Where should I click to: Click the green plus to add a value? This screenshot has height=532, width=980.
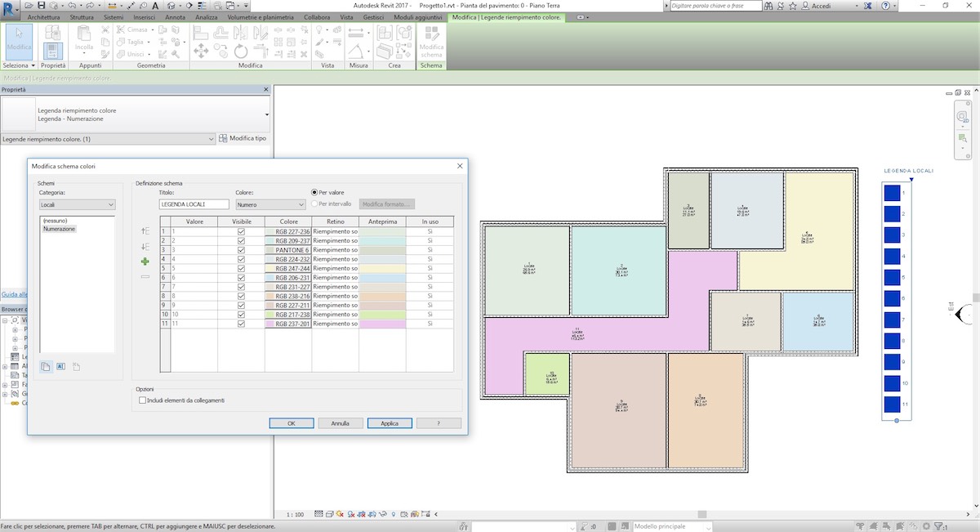(x=145, y=262)
